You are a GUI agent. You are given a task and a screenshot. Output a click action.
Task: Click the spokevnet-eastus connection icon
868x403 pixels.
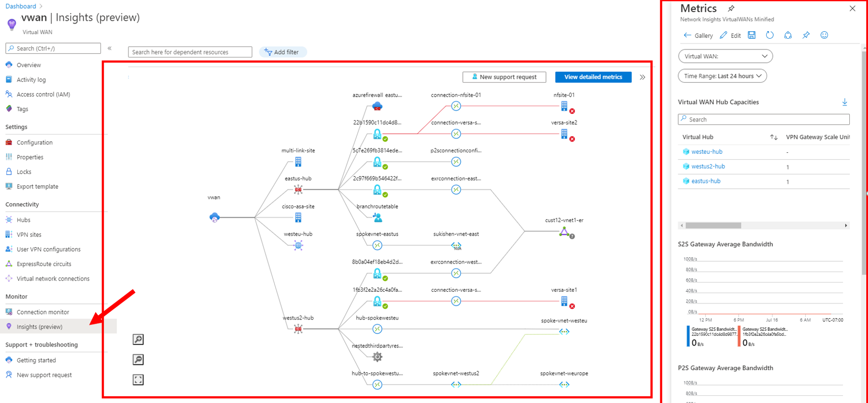pos(377,245)
